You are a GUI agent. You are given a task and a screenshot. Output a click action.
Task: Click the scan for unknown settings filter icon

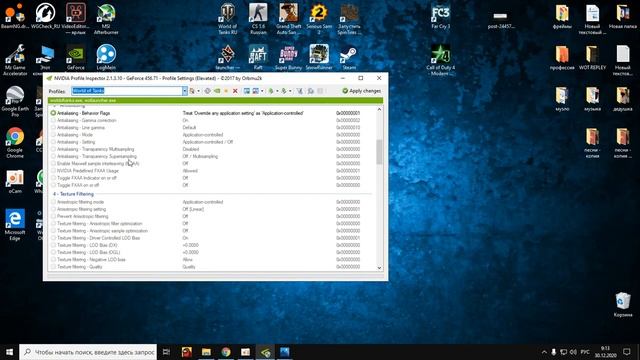click(300, 91)
